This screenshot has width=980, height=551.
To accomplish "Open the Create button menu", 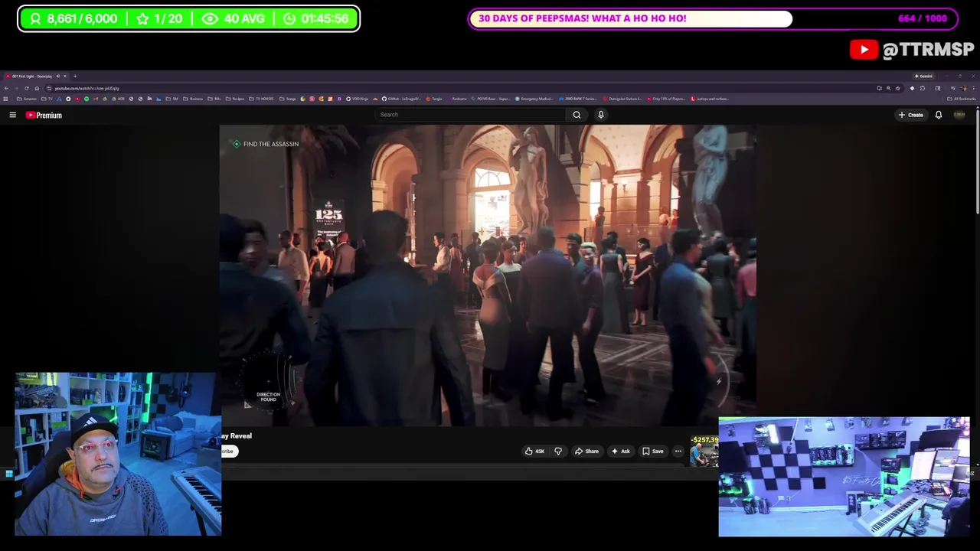I will [911, 115].
